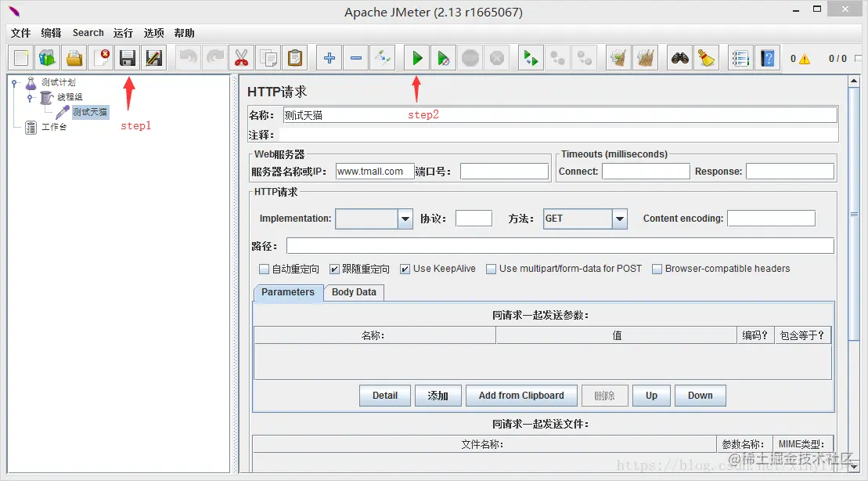This screenshot has height=481, width=868.
Task: Click the Copy icon in toolbar
Action: tap(268, 58)
